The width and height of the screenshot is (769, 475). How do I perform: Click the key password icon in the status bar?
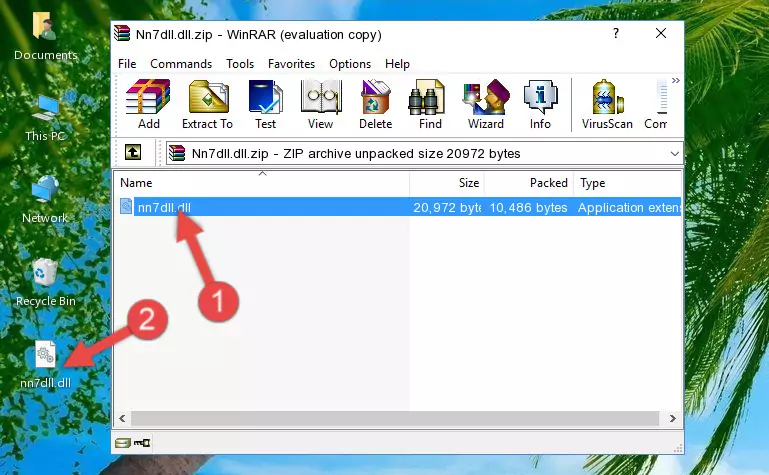(142, 443)
